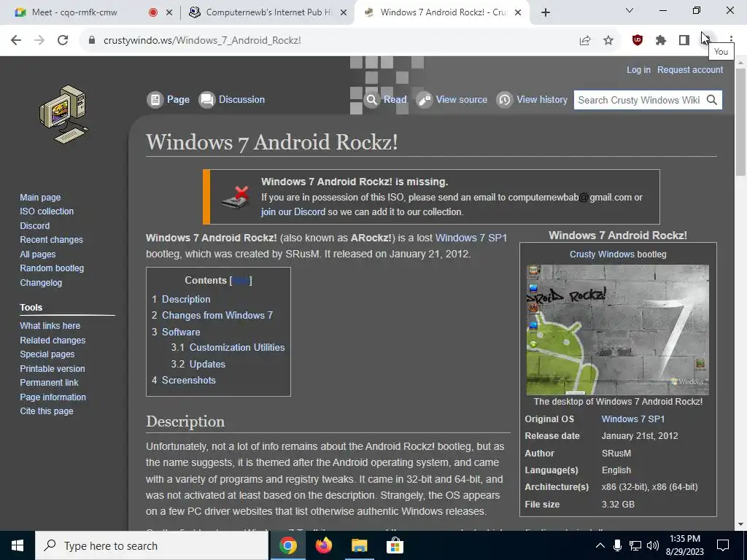Open File Explorer from the taskbar
The image size is (747, 560).
click(x=359, y=545)
